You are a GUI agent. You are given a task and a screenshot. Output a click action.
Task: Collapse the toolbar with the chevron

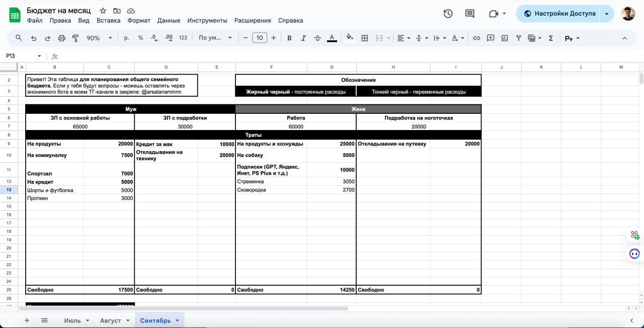click(625, 38)
